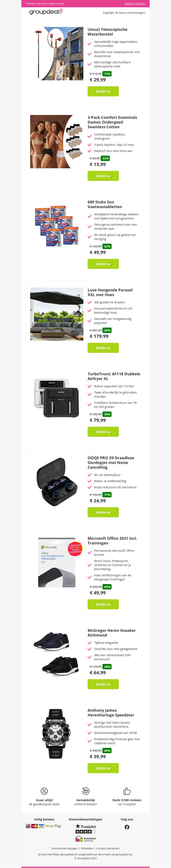The height and width of the screenshot is (868, 171).
Task: Click Bekijk nu for TurboTronic Dubbele Airfryer
Action: [x=103, y=432]
